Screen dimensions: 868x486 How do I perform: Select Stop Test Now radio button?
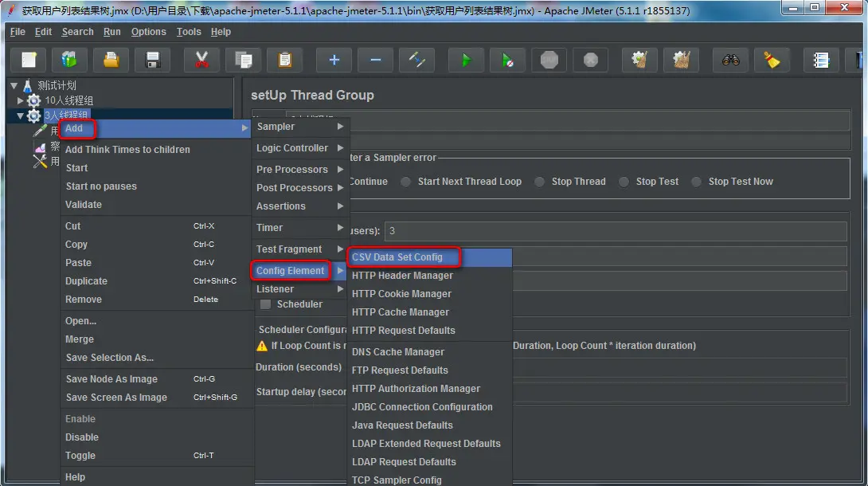click(697, 182)
